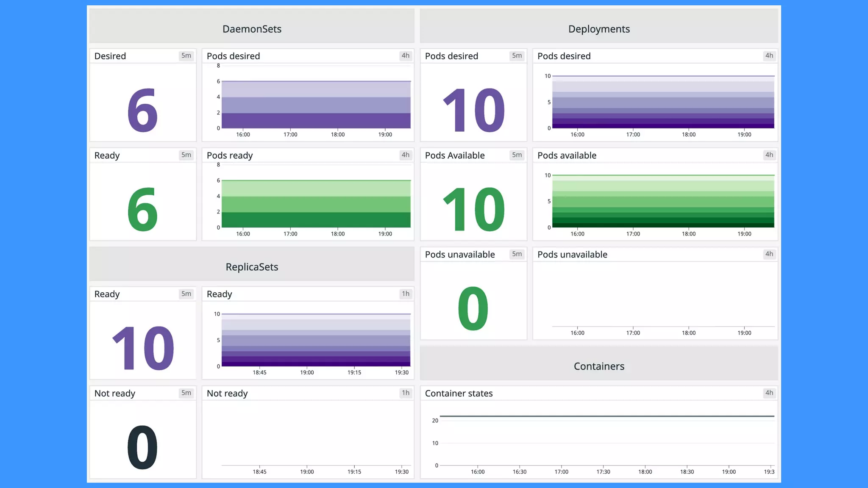Click the Deployments Pods Available value 10

coord(473,209)
